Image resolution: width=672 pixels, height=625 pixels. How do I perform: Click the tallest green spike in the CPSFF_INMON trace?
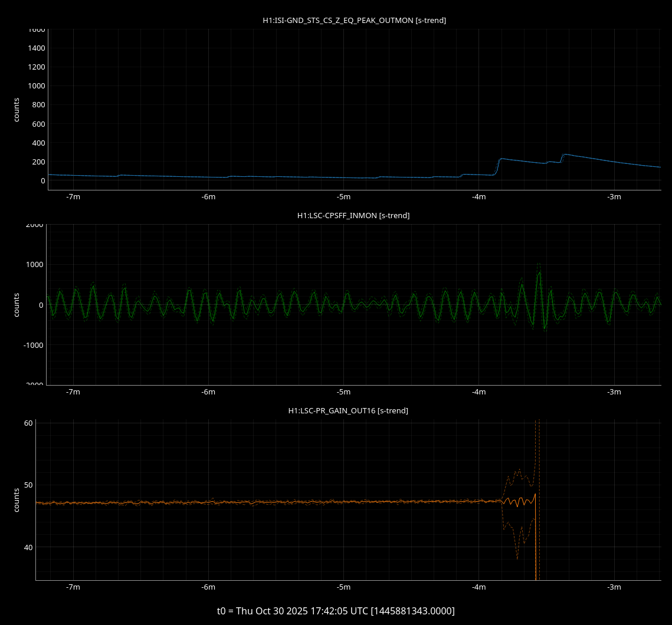pyautogui.click(x=539, y=272)
